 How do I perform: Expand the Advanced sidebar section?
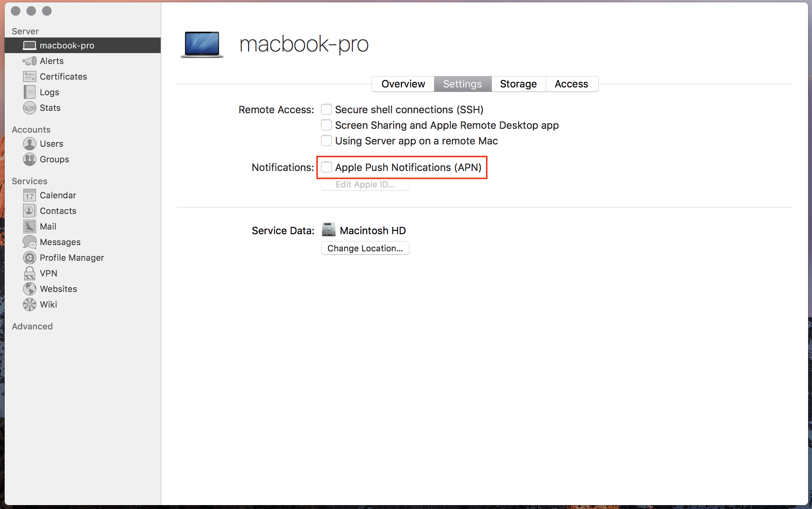coord(32,326)
